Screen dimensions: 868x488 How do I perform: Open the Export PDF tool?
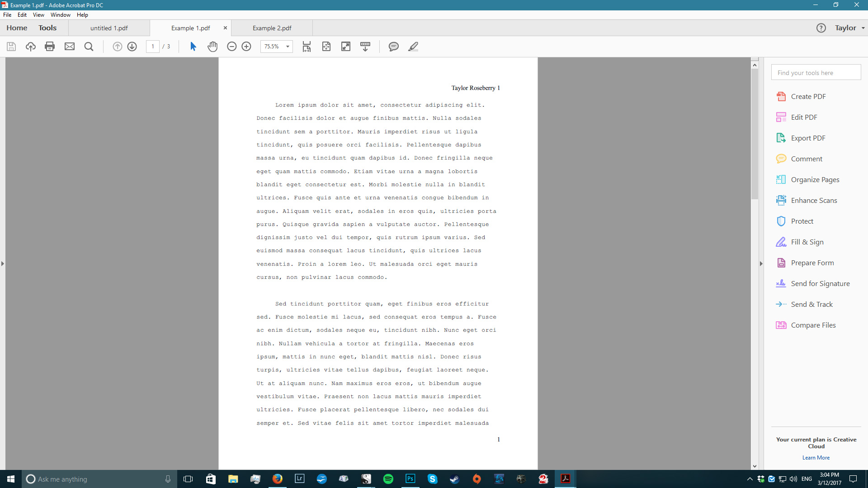pos(801,138)
